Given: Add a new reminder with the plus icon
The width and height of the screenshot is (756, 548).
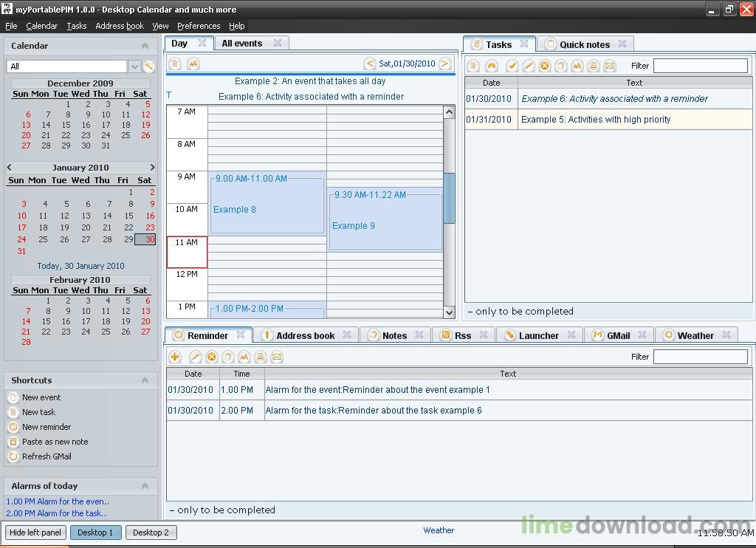Looking at the screenshot, I should [x=174, y=357].
